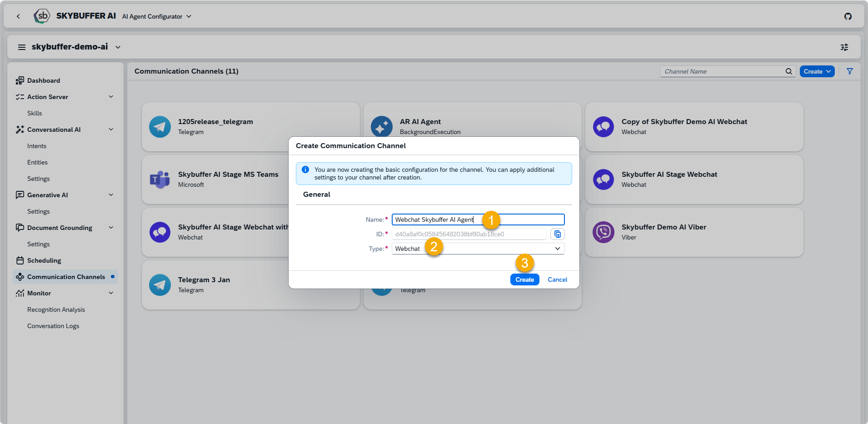Go to Intents
Screen dimensions: 868x424
(x=37, y=146)
